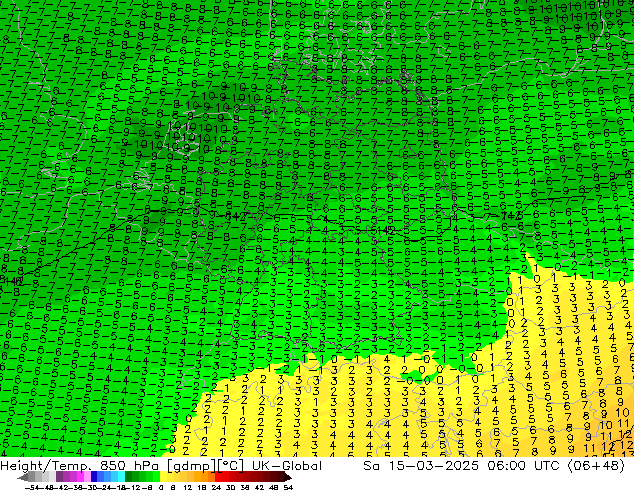Image resolution: width=634 pixels, height=490 pixels.
Task: Click the gray arrow at the legend's cold end
Action: click(23, 477)
